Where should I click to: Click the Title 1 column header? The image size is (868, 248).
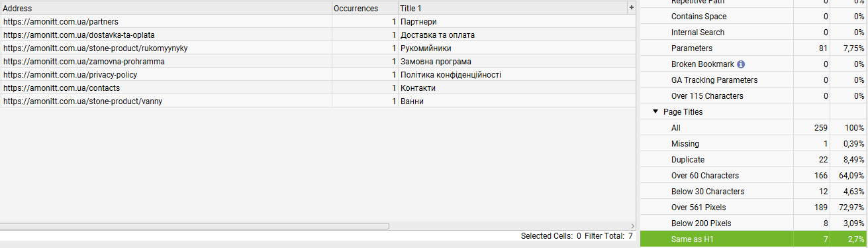click(x=512, y=8)
